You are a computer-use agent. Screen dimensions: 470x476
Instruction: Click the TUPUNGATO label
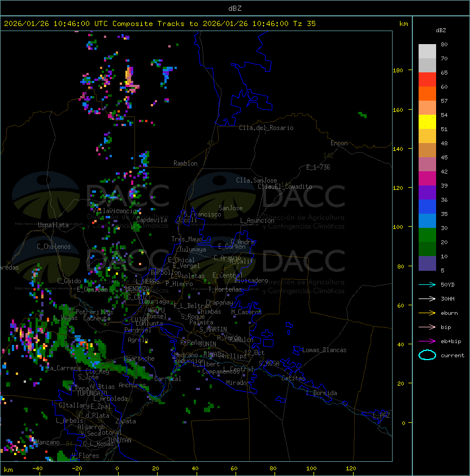pos(92,393)
